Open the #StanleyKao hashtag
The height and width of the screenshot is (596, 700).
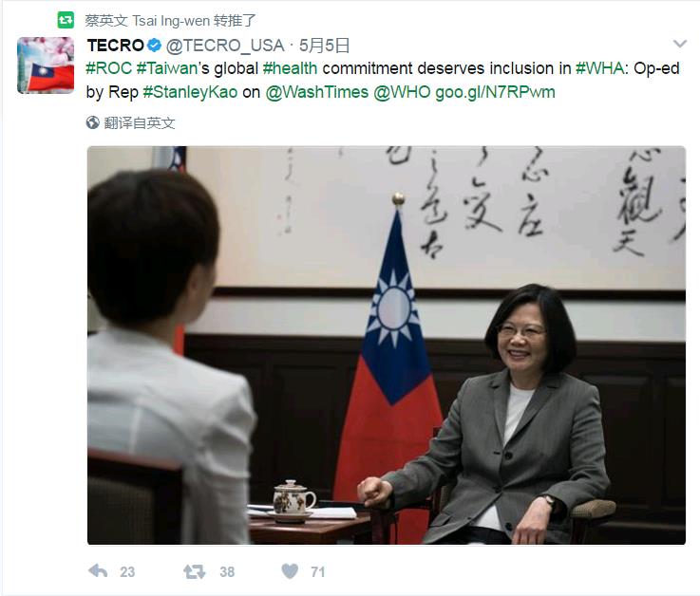pos(190,92)
